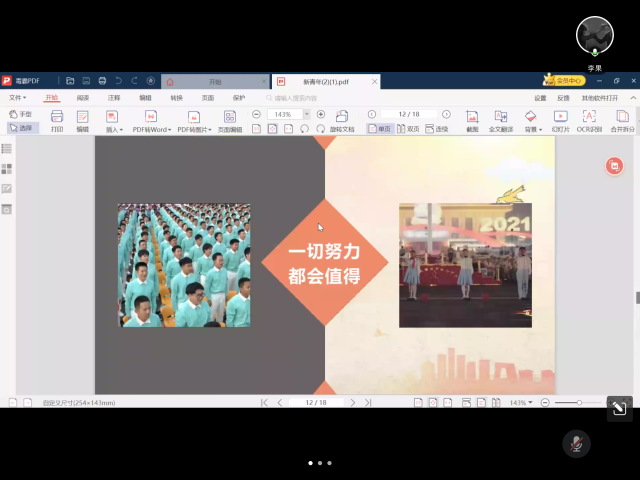640x480 pixels.
Task: Click the 截图 (Screenshot) tool icon
Action: [472, 120]
